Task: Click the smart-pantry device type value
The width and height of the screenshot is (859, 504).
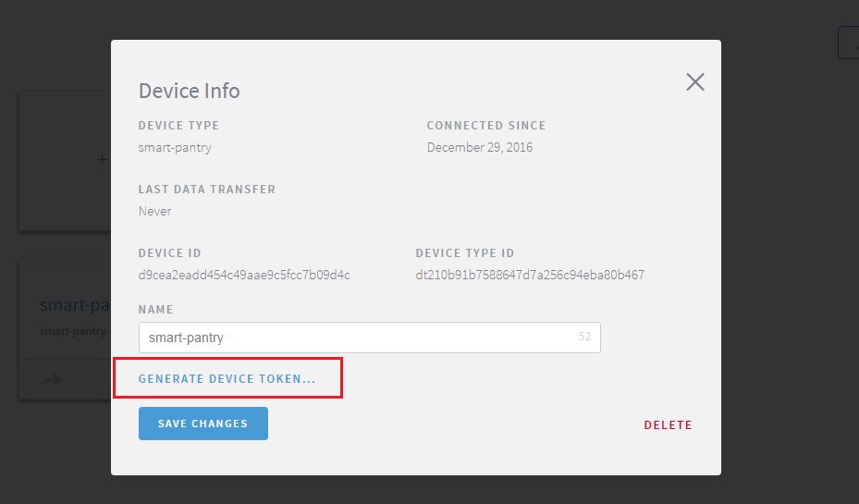Action: 175,147
